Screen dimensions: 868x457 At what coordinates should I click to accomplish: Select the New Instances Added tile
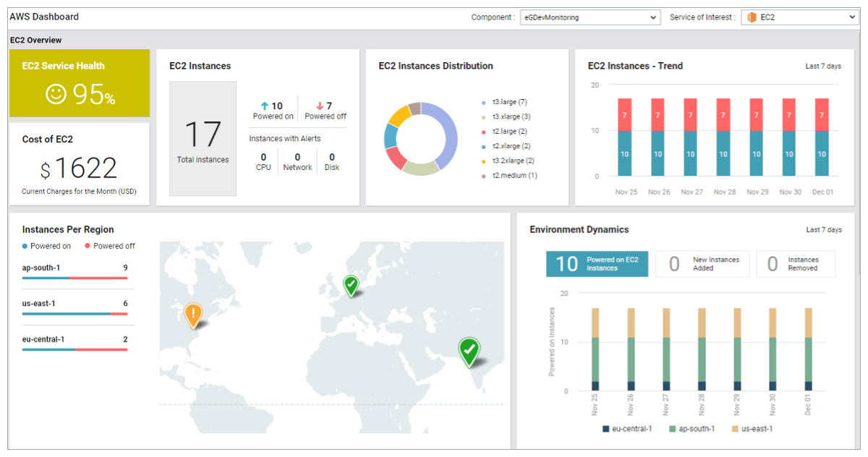click(x=702, y=263)
